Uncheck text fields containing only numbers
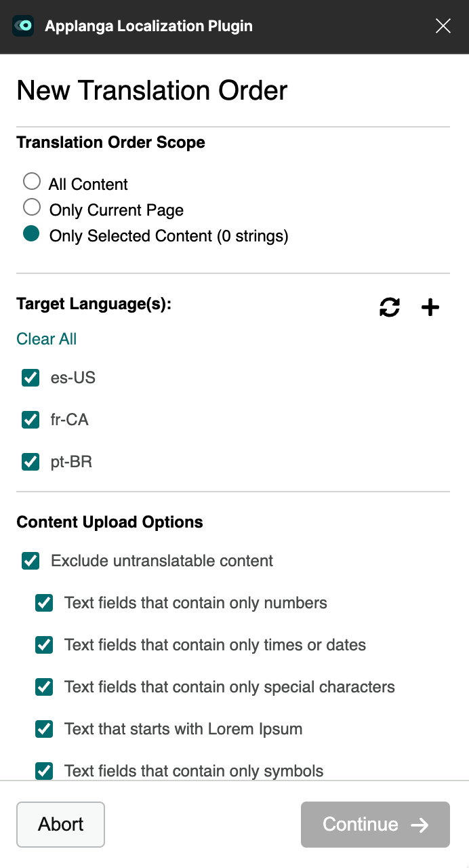The height and width of the screenshot is (868, 469). pyautogui.click(x=43, y=603)
